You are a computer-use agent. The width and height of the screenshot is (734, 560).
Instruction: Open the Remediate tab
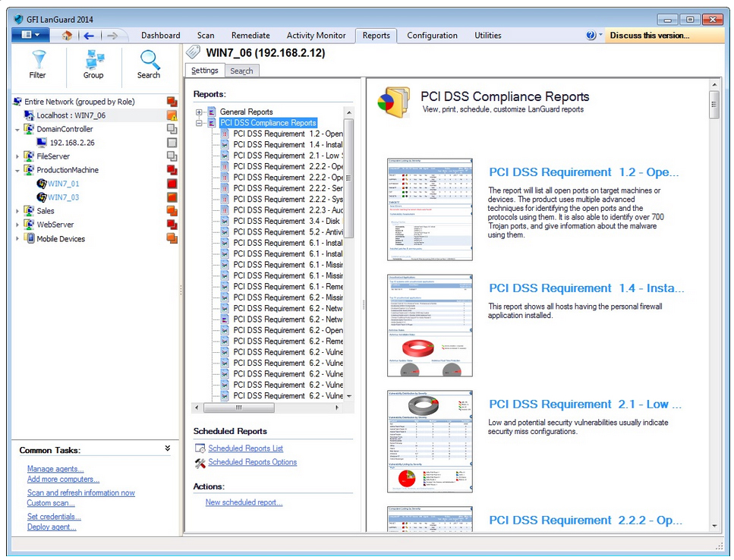tap(250, 36)
